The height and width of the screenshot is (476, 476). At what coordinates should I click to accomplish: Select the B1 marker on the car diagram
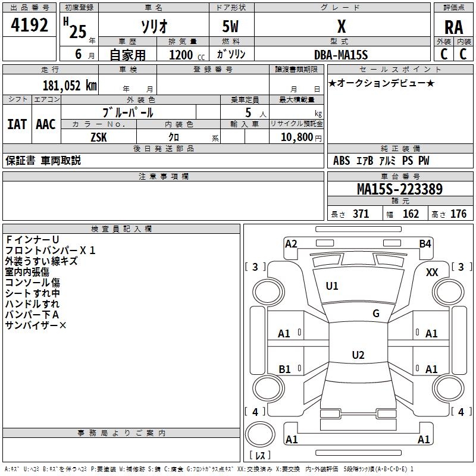click(x=284, y=369)
